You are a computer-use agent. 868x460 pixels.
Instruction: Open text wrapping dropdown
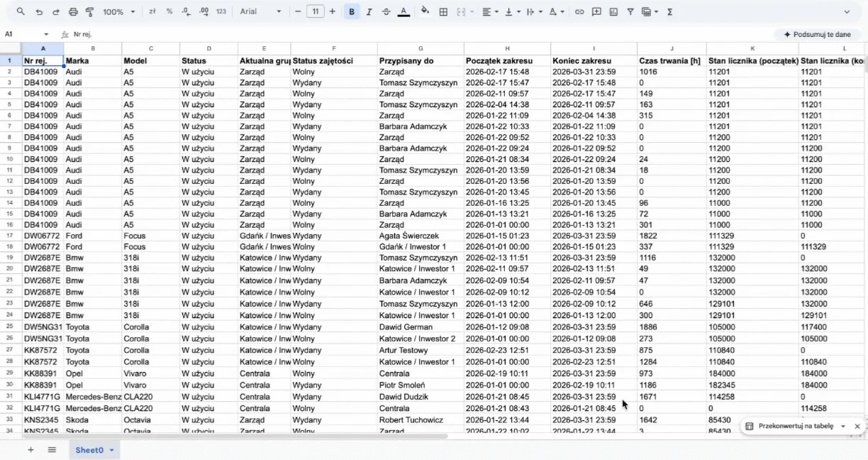click(533, 11)
